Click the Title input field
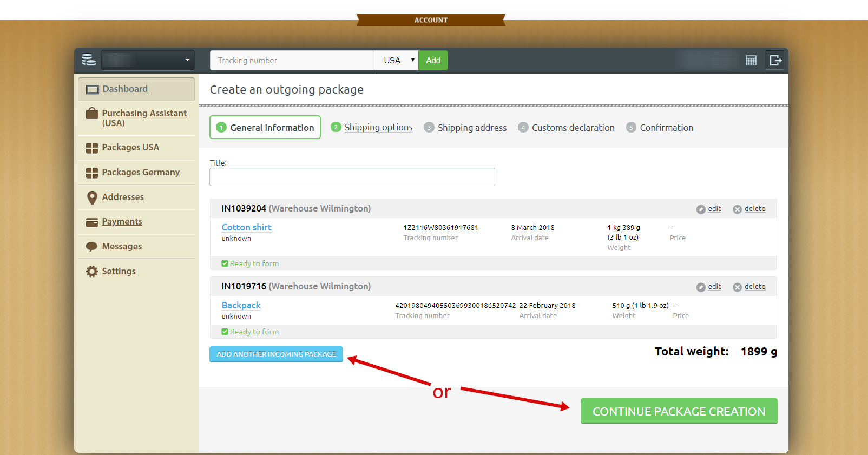Viewport: 868px width, 455px height. (352, 177)
